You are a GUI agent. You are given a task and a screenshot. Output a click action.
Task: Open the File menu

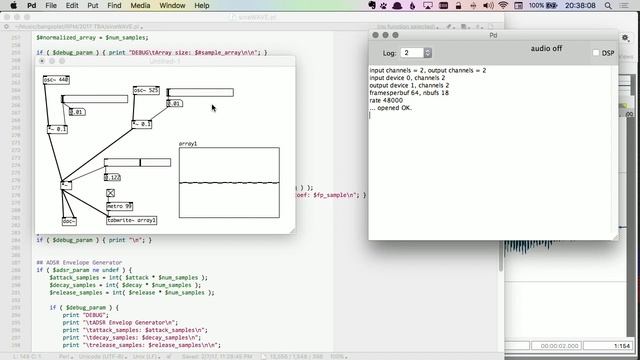pos(51,5)
